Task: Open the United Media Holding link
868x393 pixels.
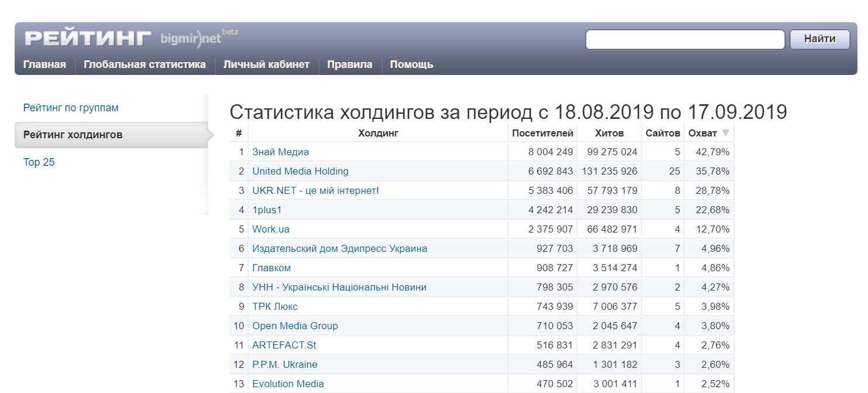Action: click(300, 171)
